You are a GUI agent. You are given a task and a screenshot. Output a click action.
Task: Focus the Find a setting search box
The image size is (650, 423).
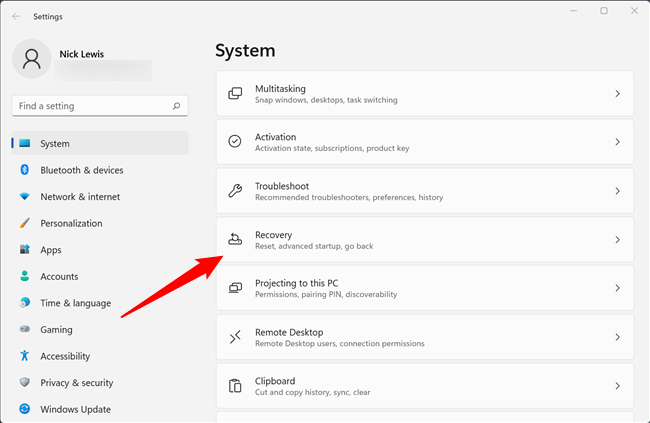[x=92, y=106]
